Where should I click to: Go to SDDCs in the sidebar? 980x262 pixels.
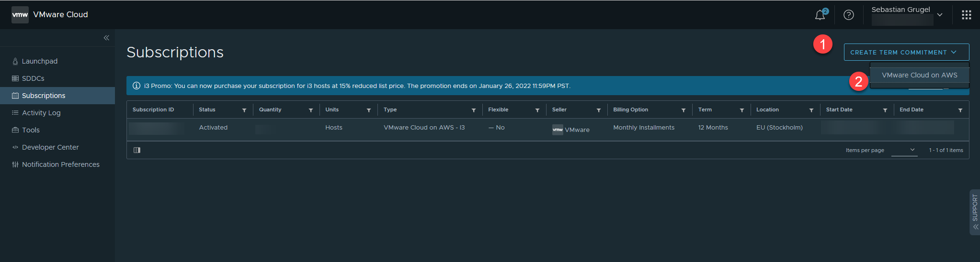pos(33,78)
